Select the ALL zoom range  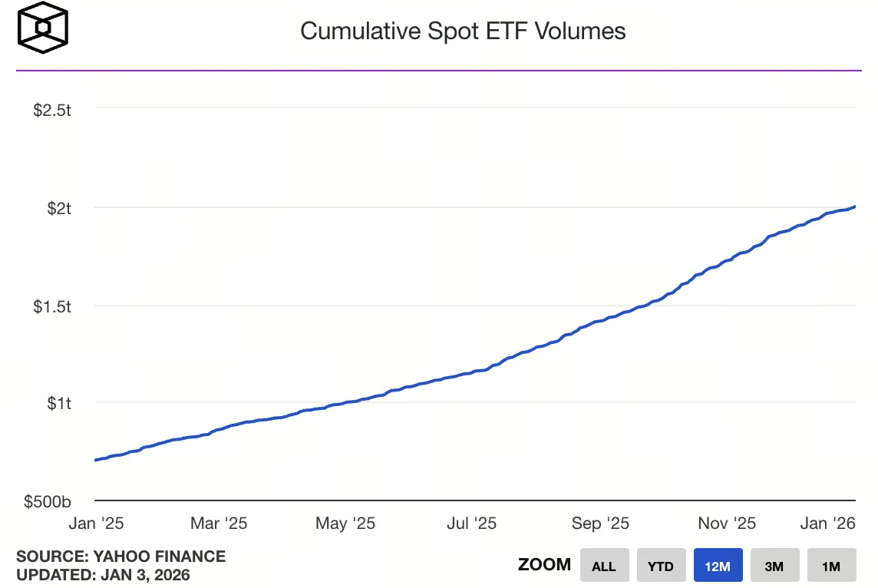604,565
